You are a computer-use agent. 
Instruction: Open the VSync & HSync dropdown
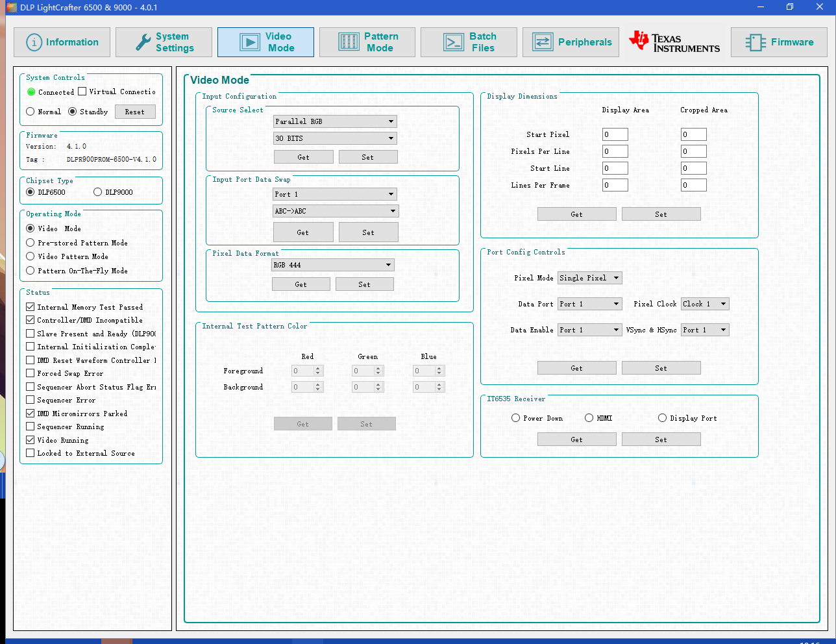point(706,330)
